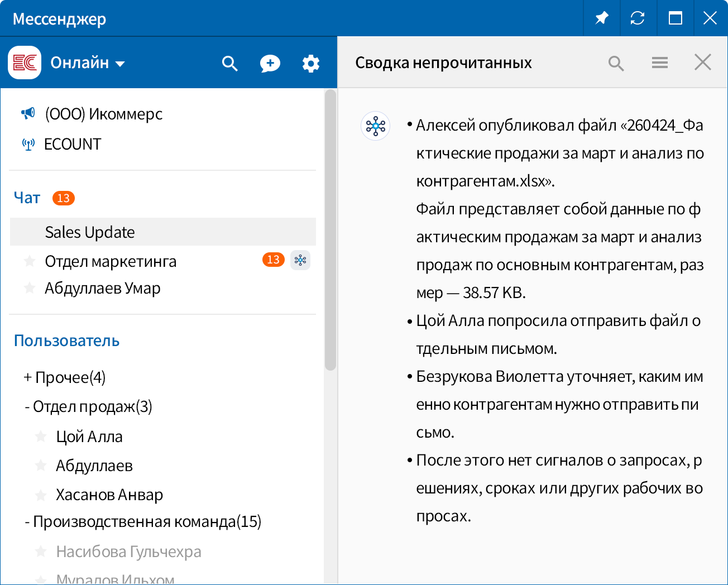Collapse the Отдел продаж(3) group
728x585 pixels.
point(88,406)
